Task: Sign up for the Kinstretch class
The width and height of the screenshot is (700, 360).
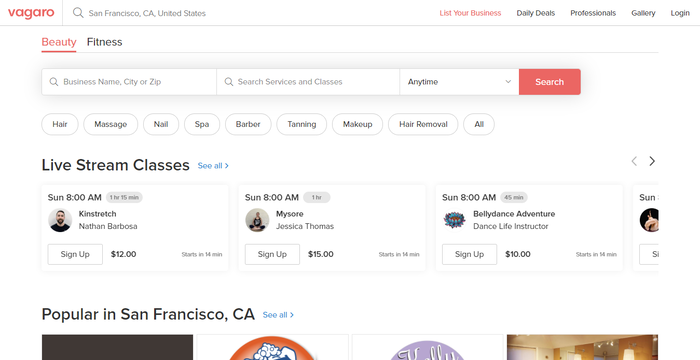Action: tap(75, 254)
